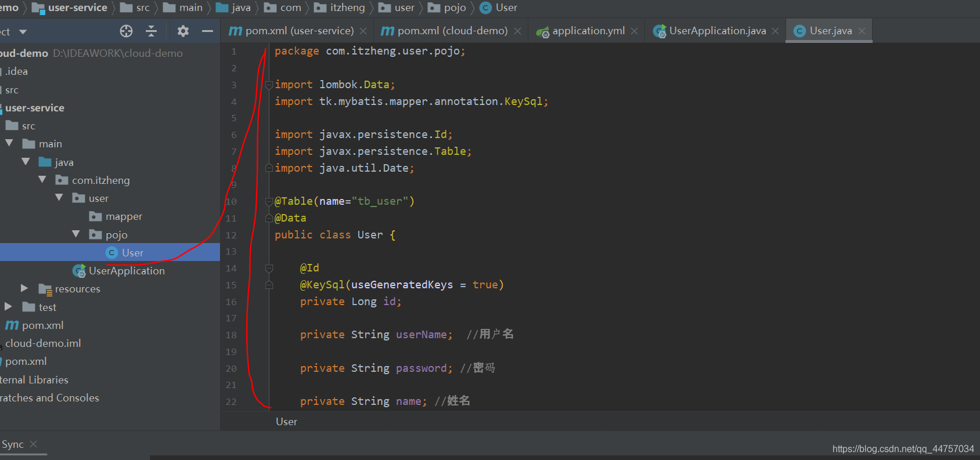The width and height of the screenshot is (980, 460).
Task: Collapse the main folder arrow
Action: [x=9, y=143]
